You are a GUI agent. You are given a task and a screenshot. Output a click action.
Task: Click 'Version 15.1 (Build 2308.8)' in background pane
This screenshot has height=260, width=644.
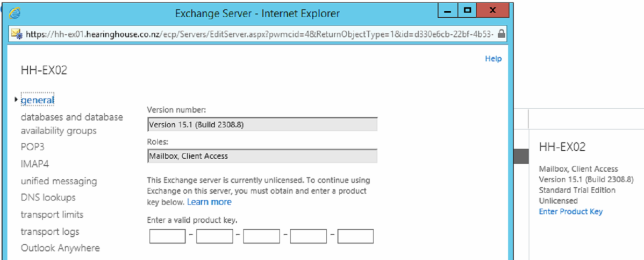pyautogui.click(x=586, y=179)
